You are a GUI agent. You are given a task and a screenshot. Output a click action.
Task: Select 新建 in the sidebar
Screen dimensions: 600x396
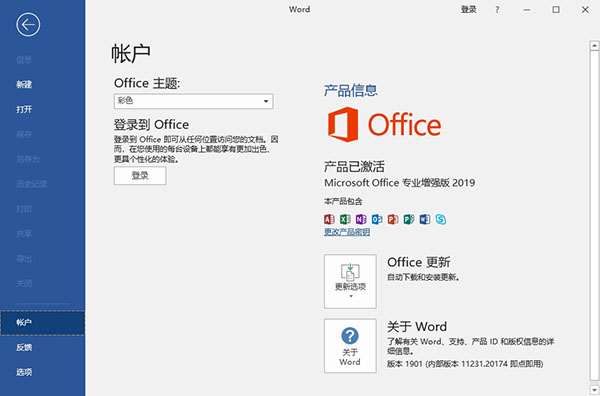pos(24,84)
